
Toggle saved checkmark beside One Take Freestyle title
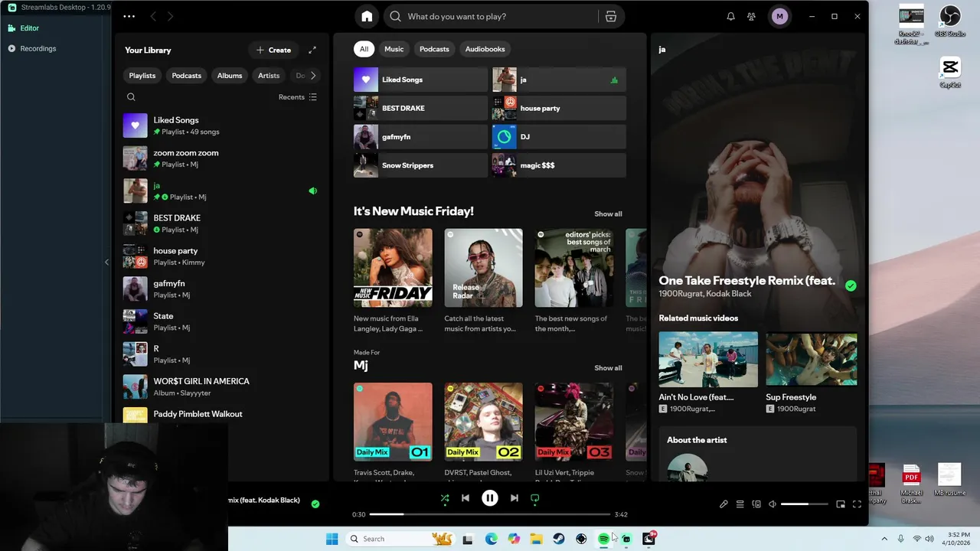coord(851,285)
